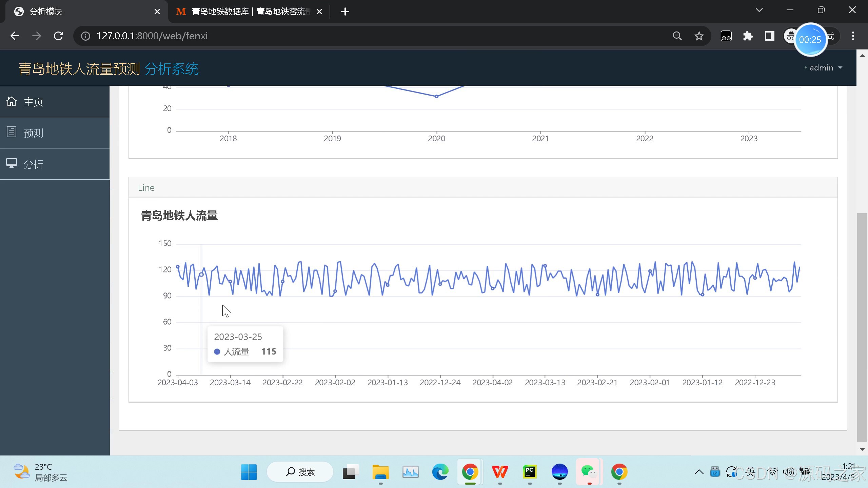Bookmark this page with star icon
This screenshot has width=868, height=488.
tap(699, 36)
